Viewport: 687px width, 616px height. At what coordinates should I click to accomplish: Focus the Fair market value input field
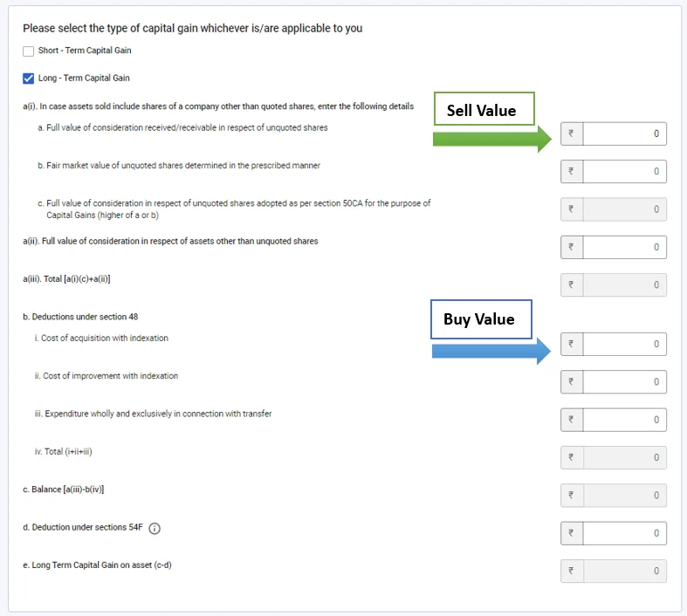(623, 172)
